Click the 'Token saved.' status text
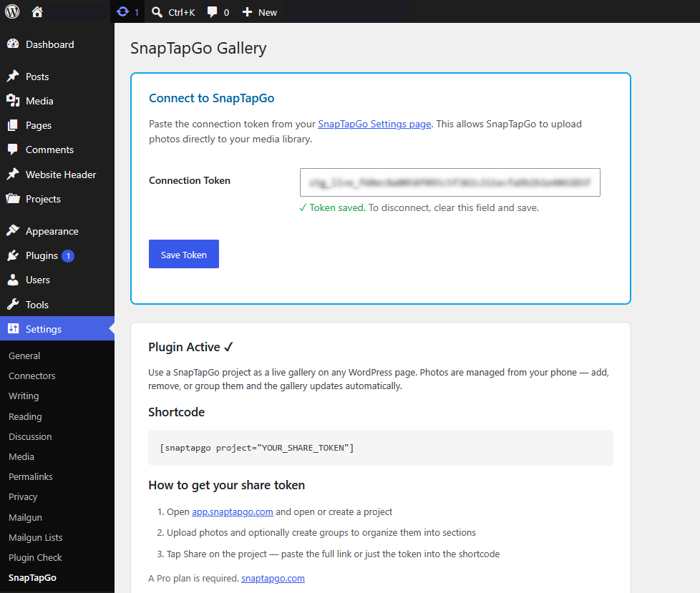This screenshot has height=593, width=700. click(337, 207)
